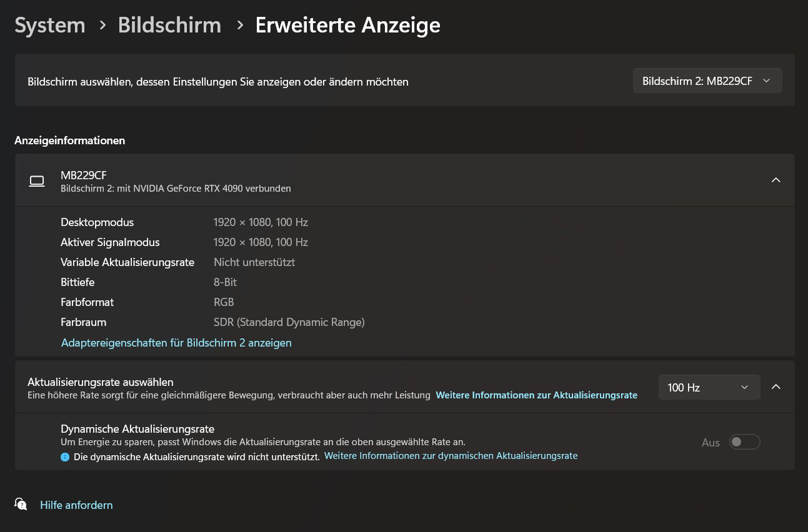The height and width of the screenshot is (532, 808).
Task: Click the Desktopmodus resolution value
Action: pos(261,222)
